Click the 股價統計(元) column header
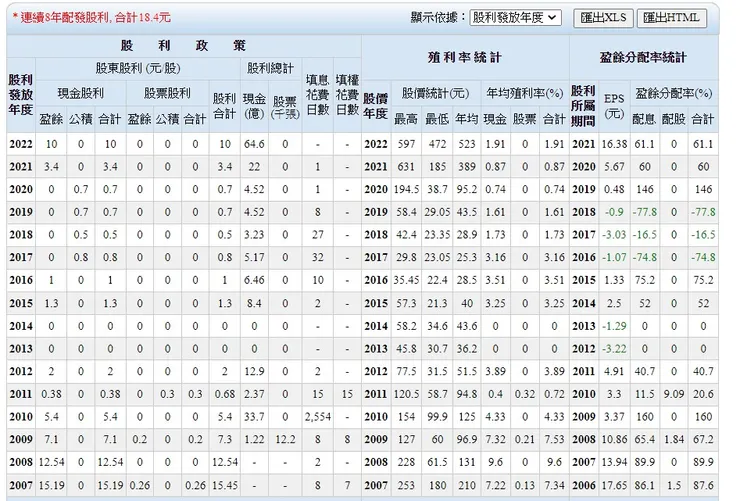This screenshot has height=501, width=740. pos(435,93)
